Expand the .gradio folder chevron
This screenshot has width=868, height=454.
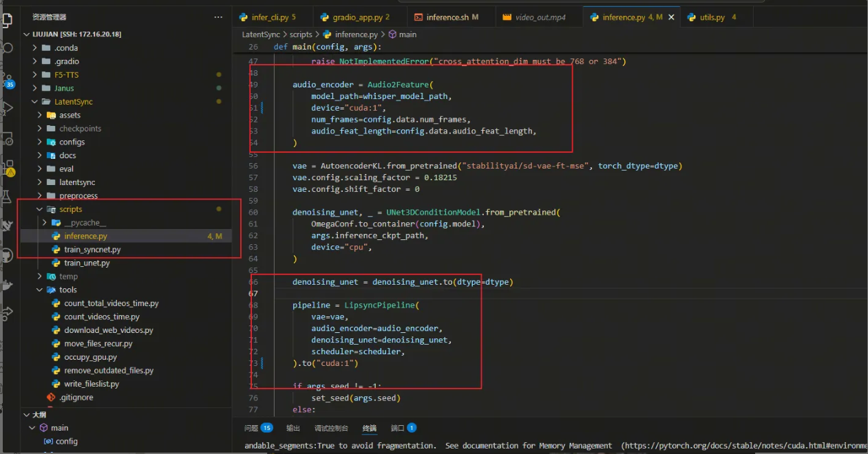pyautogui.click(x=36, y=61)
